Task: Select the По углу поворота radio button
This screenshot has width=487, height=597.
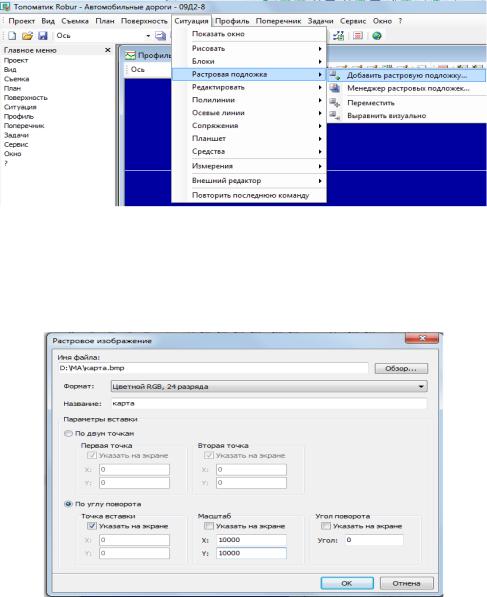Action: tap(69, 504)
